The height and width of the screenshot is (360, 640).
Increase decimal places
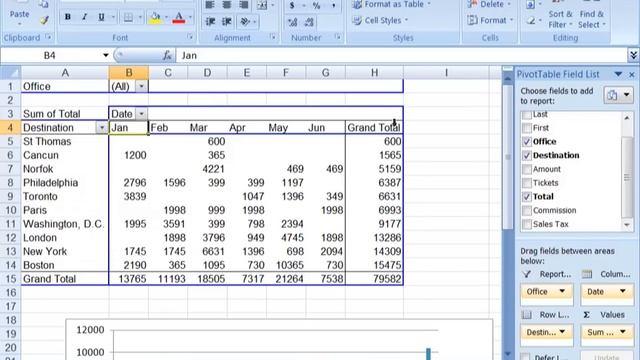pos(293,22)
